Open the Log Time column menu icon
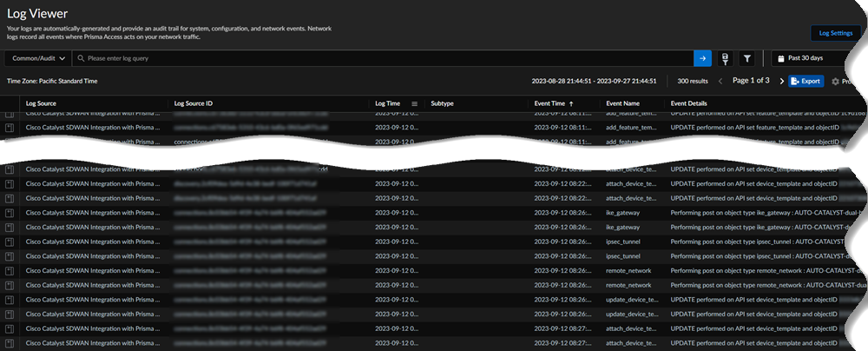This screenshot has height=351, width=868. [415, 103]
